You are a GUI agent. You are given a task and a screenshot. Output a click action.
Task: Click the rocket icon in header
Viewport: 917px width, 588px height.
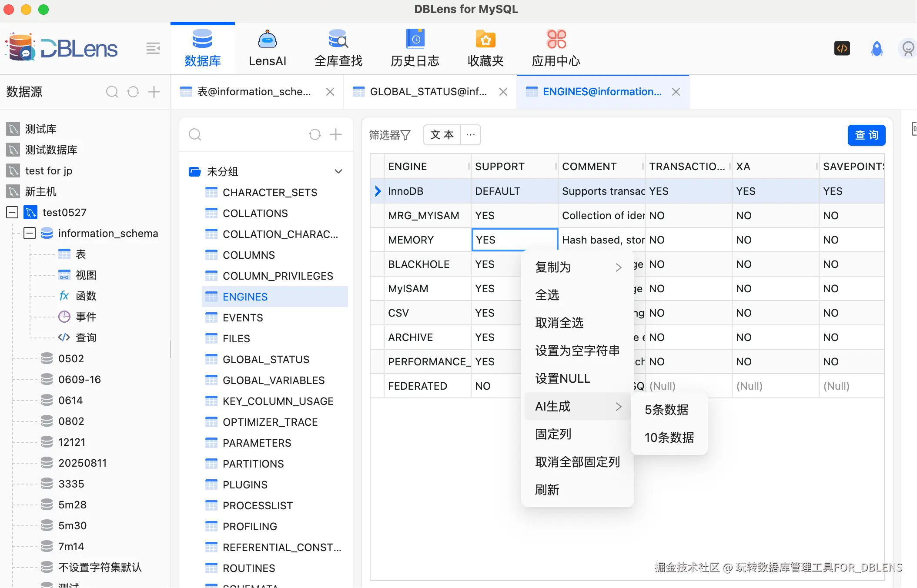pos(877,48)
